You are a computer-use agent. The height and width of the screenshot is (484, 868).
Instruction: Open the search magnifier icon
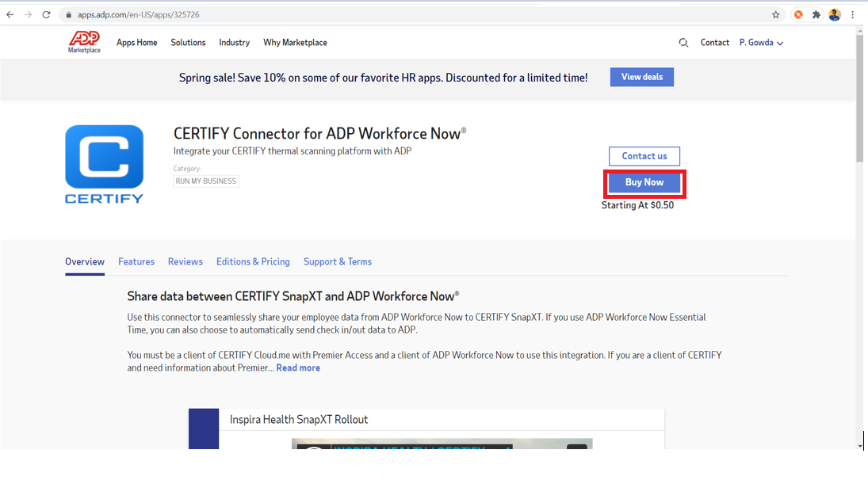click(683, 43)
